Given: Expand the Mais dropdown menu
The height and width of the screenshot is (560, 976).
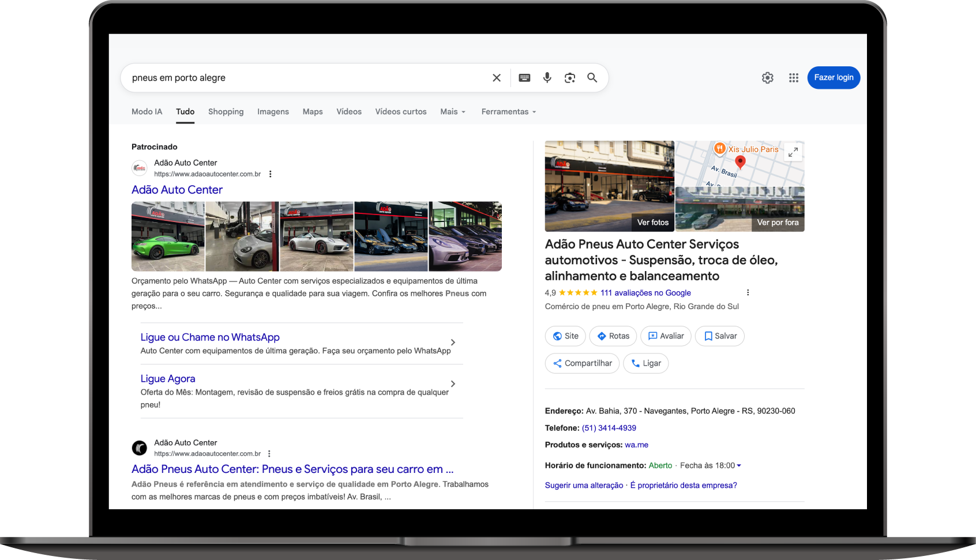Looking at the screenshot, I should tap(453, 112).
